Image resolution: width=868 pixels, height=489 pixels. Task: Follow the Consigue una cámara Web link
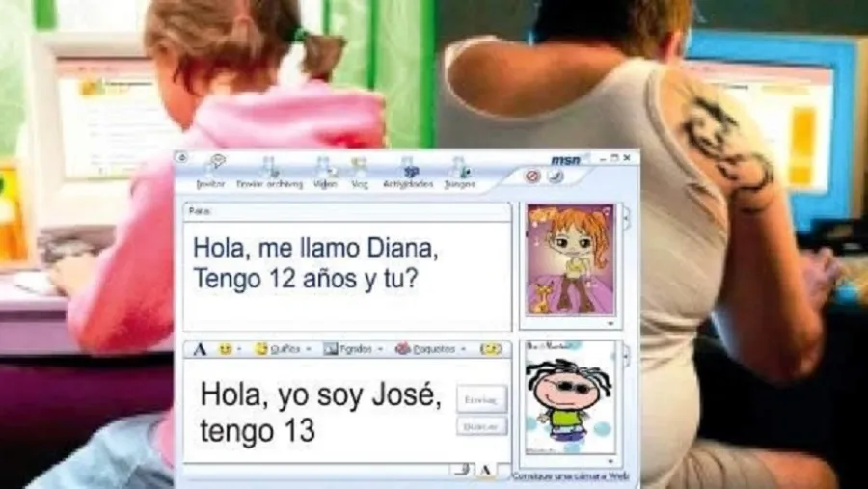(570, 475)
